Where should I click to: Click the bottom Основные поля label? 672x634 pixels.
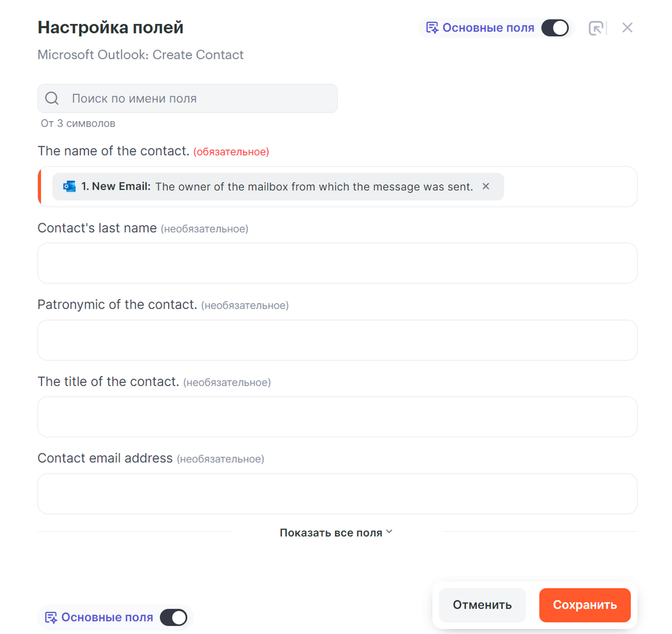[x=107, y=617]
